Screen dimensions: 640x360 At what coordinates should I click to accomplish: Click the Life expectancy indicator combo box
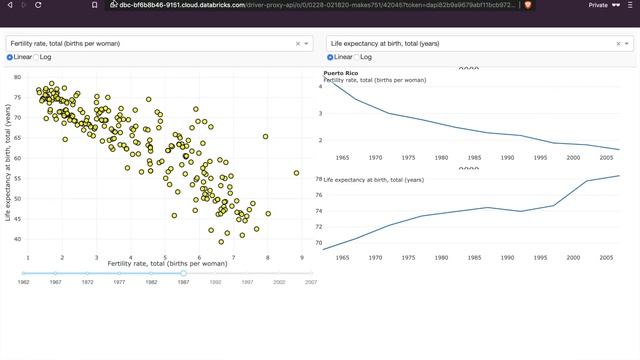pyautogui.click(x=480, y=44)
